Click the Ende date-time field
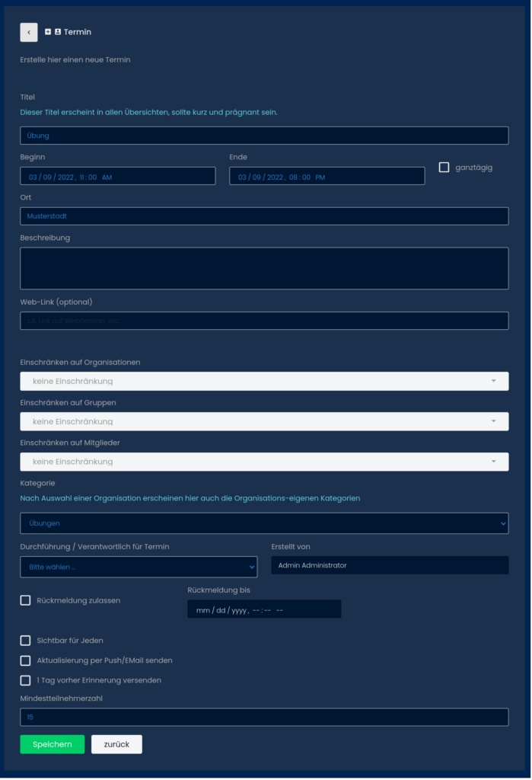Screen dimensions: 532x780 327,177
